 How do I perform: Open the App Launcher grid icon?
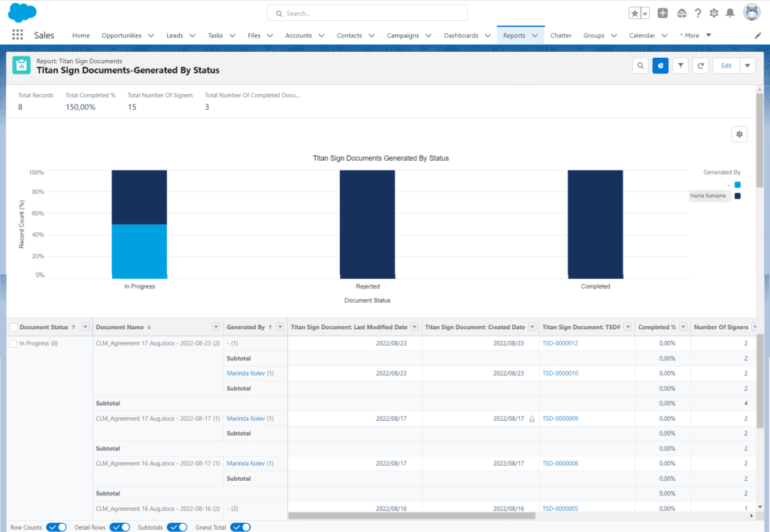pyautogui.click(x=17, y=35)
